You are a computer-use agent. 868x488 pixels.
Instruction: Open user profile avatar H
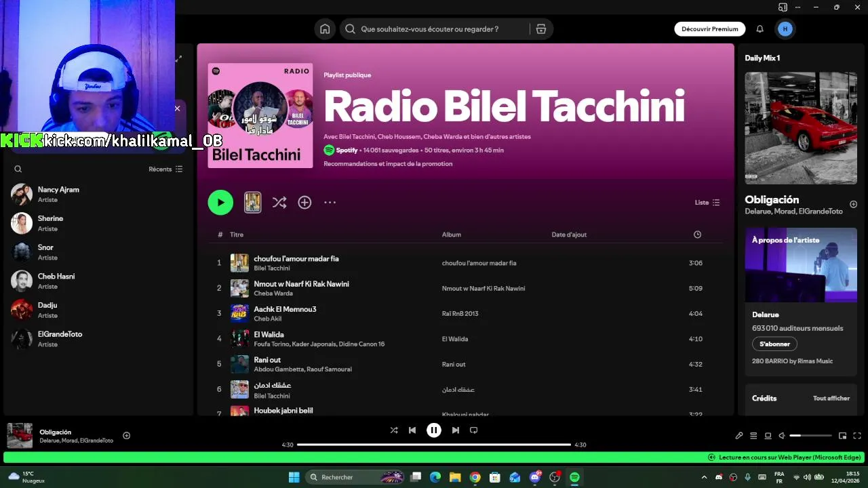point(785,29)
